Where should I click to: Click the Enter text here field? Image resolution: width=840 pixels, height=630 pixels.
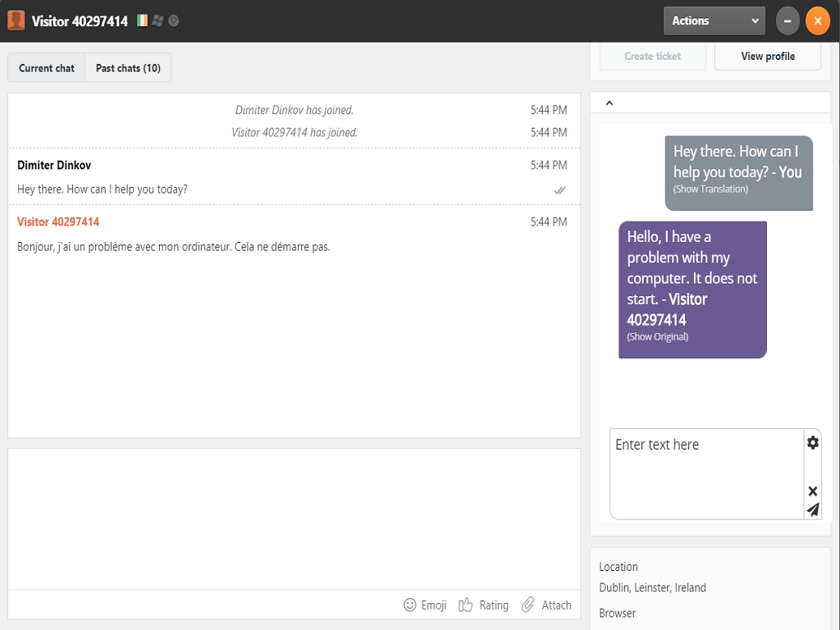[705, 473]
